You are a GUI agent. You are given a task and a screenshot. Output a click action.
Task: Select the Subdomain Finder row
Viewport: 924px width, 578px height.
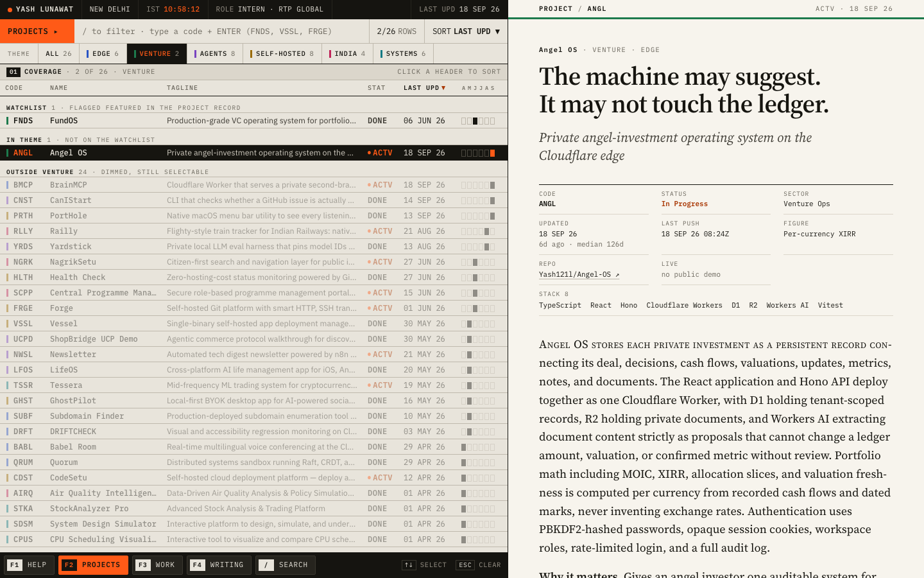pos(253,416)
